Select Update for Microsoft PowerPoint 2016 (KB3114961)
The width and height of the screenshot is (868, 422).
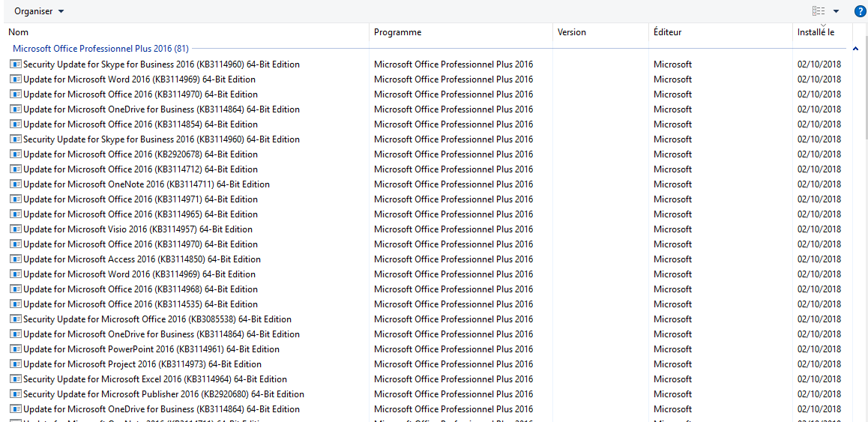pos(151,349)
